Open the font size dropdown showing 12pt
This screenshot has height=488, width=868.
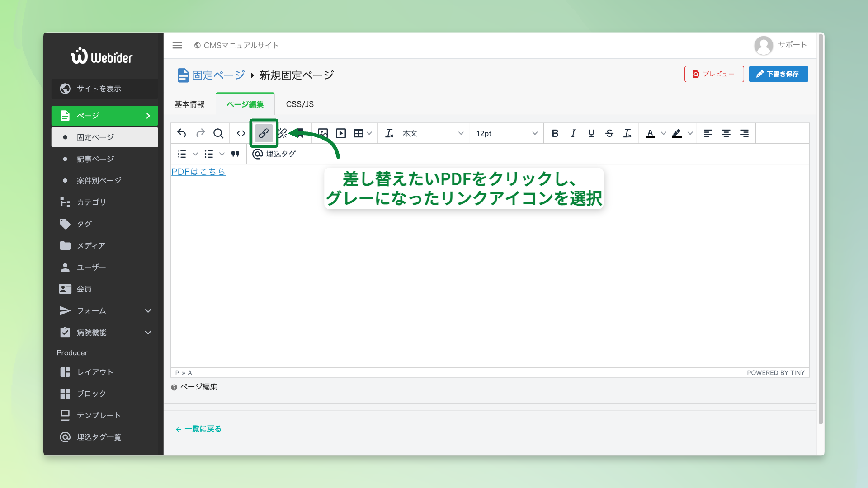point(506,133)
